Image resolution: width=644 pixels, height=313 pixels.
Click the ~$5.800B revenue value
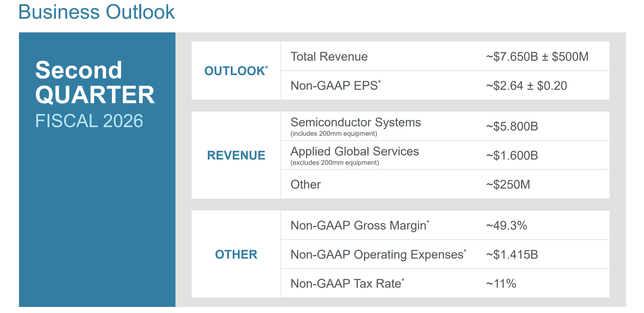(512, 126)
